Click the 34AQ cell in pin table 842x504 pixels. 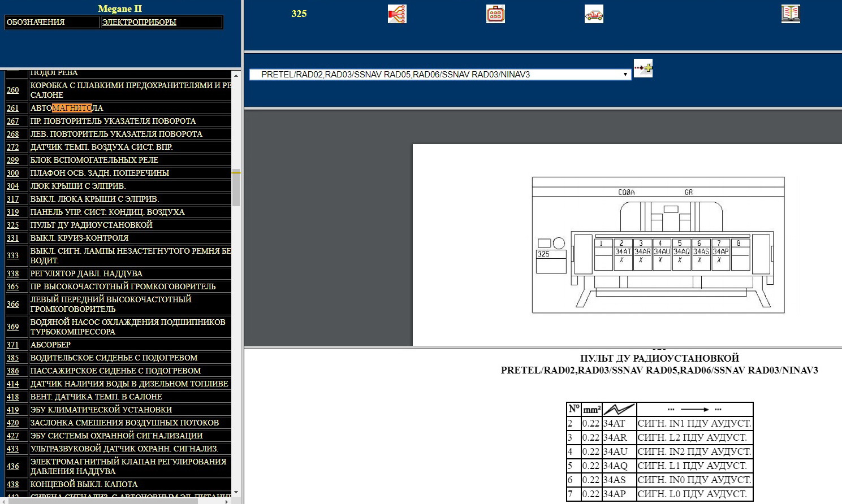tap(619, 466)
